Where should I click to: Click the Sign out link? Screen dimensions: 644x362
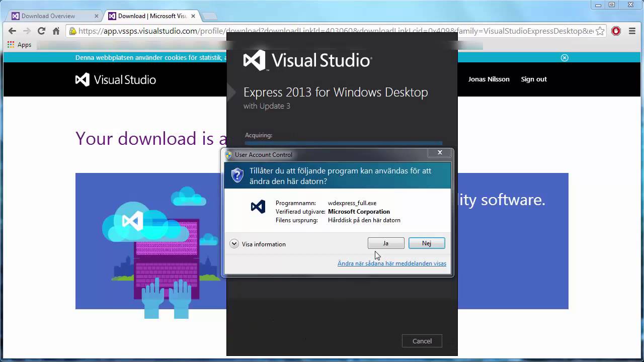(x=534, y=79)
